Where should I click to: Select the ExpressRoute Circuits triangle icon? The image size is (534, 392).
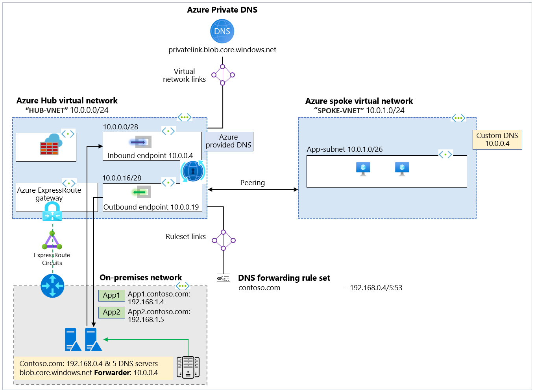click(52, 240)
